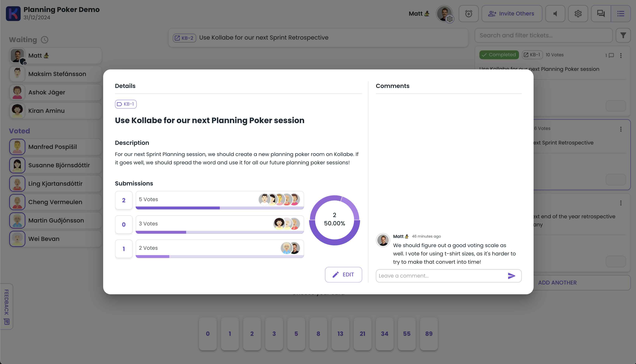Viewport: 636px width, 364px height.
Task: Click the submission value card 2
Action: 124,200
